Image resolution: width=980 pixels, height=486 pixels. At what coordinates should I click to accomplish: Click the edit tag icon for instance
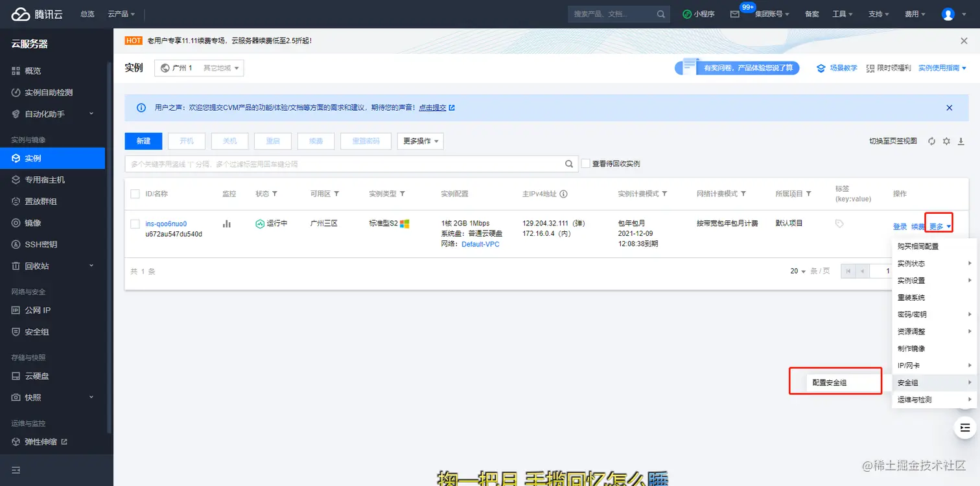coord(839,224)
